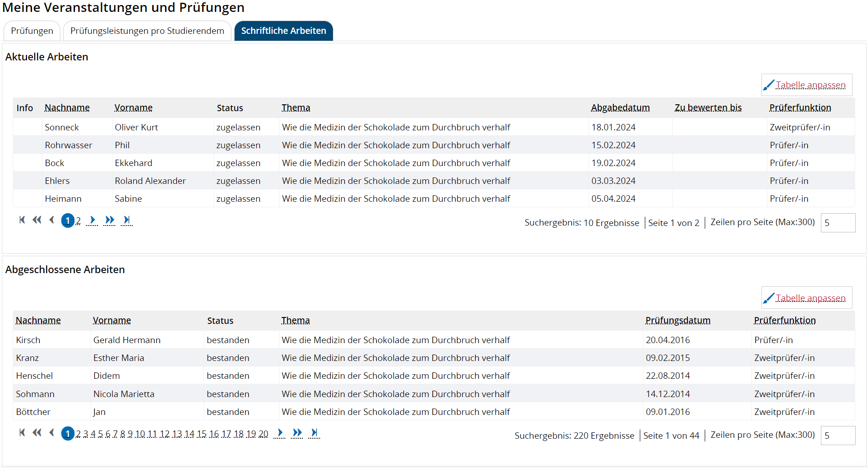Click the Thema text in Ehlers row
The height and width of the screenshot is (468, 868).
[396, 181]
